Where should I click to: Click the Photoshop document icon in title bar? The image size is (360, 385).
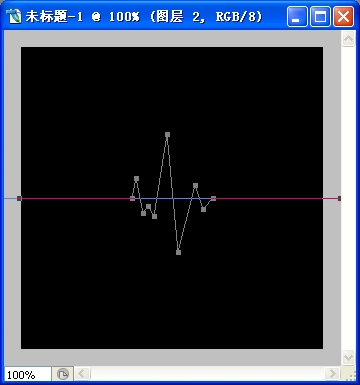click(x=13, y=17)
